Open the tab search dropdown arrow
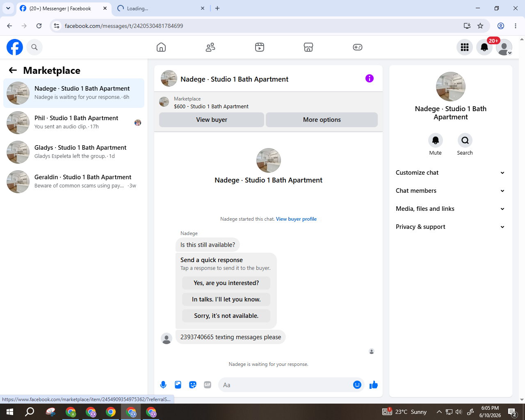Viewport: 525px width, 420px height. click(x=8, y=8)
